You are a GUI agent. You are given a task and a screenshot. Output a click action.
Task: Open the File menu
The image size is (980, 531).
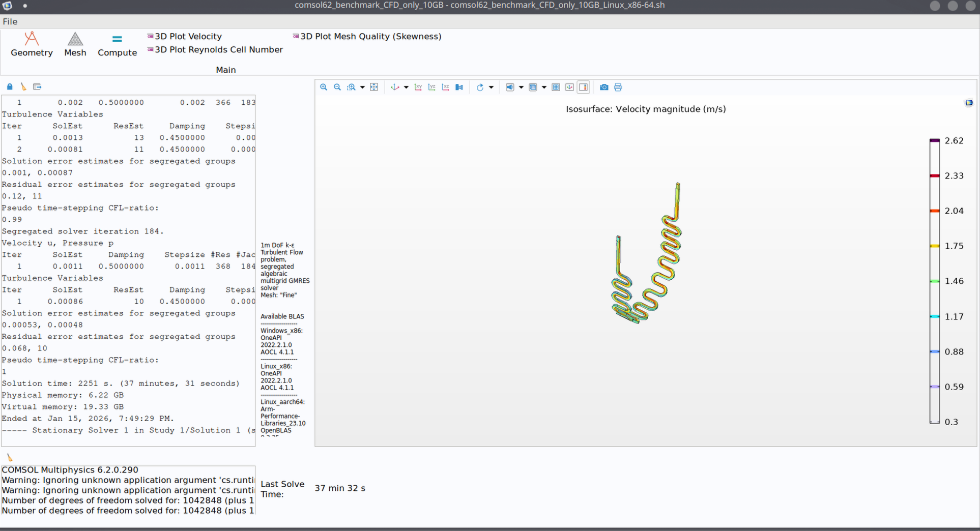[10, 21]
